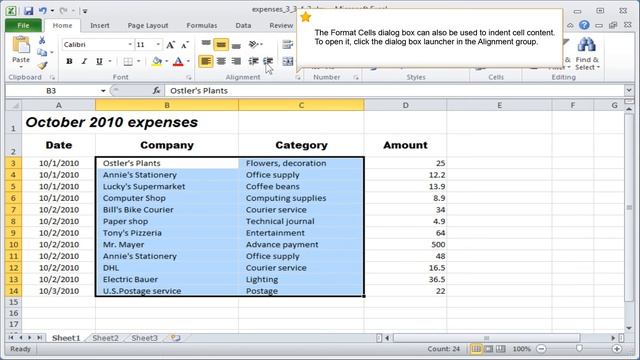Launch the Alignment group dialog box

click(298, 77)
